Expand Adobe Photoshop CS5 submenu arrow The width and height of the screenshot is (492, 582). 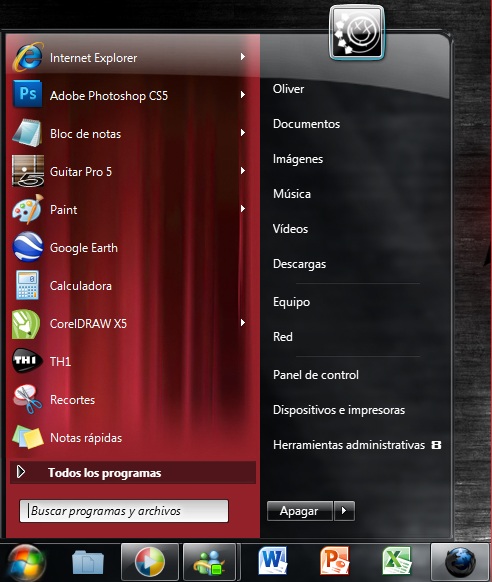[243, 95]
